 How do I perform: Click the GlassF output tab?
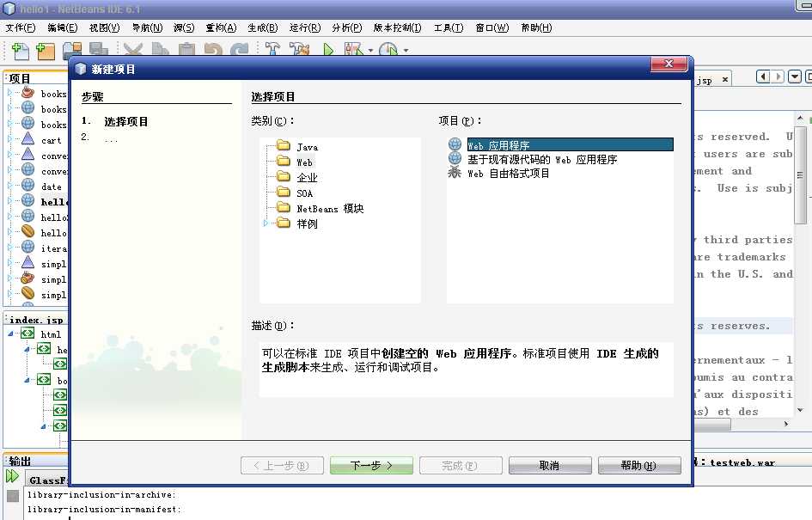pos(47,480)
